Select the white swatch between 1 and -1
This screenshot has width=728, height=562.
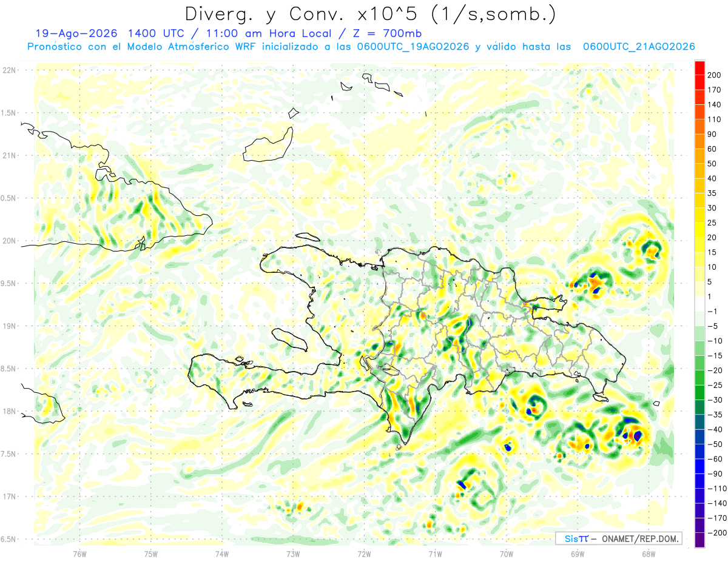tap(699, 304)
